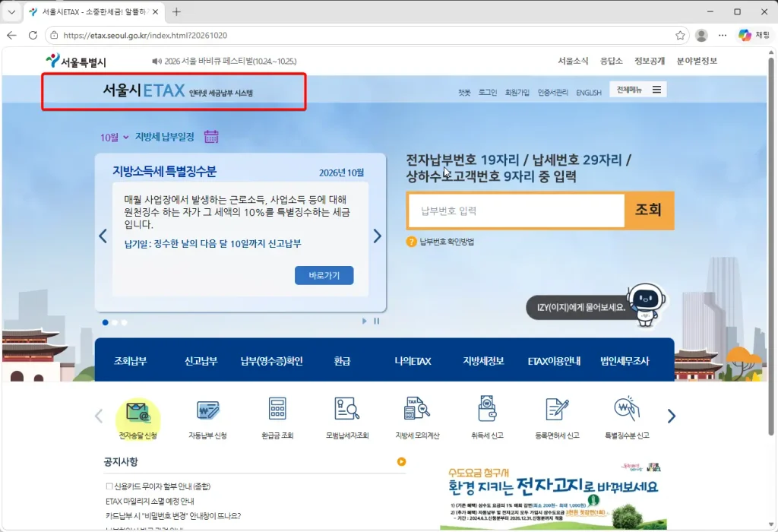Click the browser refresh icon
Viewport: 778px width, 532px height.
pos(33,35)
